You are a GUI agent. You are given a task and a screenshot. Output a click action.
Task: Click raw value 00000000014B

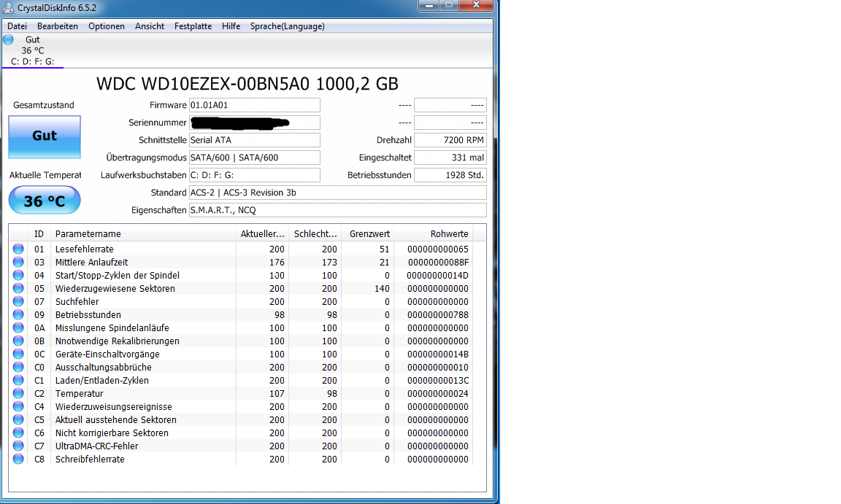(438, 354)
